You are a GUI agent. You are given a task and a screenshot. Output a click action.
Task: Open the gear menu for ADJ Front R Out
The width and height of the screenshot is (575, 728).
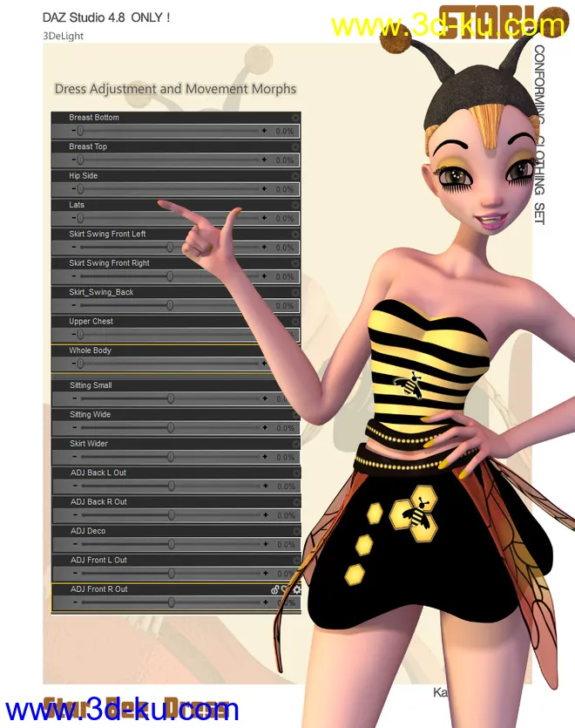pyautogui.click(x=296, y=589)
